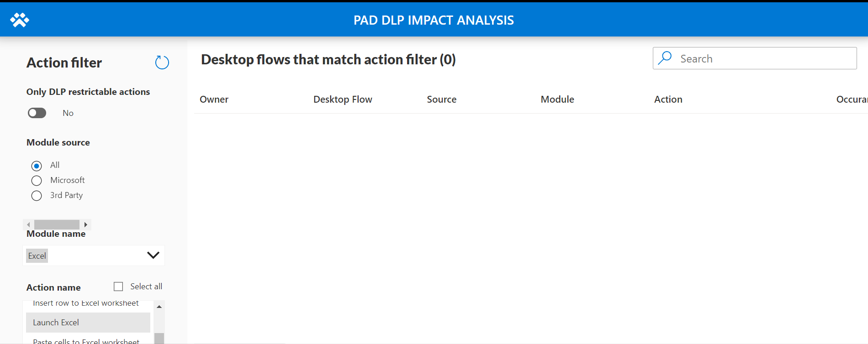The width and height of the screenshot is (868, 344).
Task: Toggle Only DLP restrictable actions switch
Action: pyautogui.click(x=37, y=113)
